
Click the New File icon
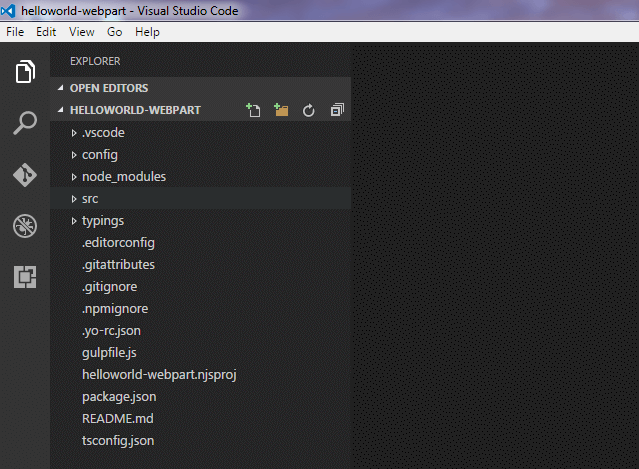[x=253, y=110]
